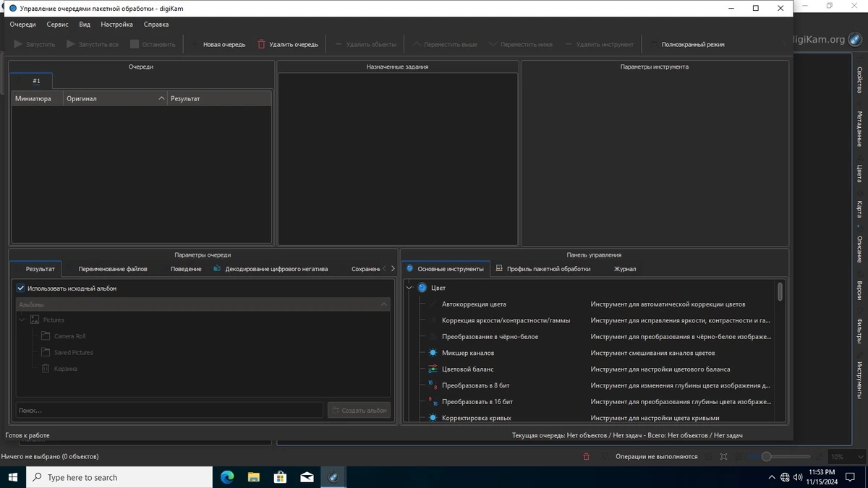Open the Версии right sidebar tab

coord(859,290)
